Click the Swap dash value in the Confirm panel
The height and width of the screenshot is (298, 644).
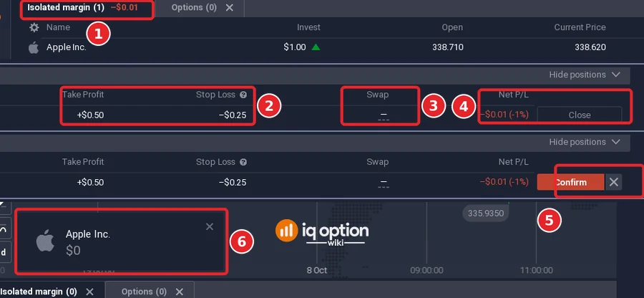pyautogui.click(x=384, y=183)
